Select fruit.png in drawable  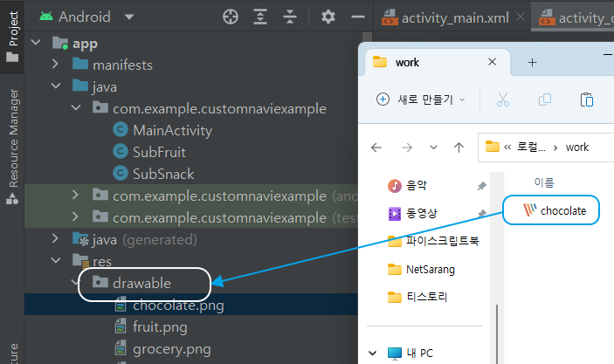160,326
